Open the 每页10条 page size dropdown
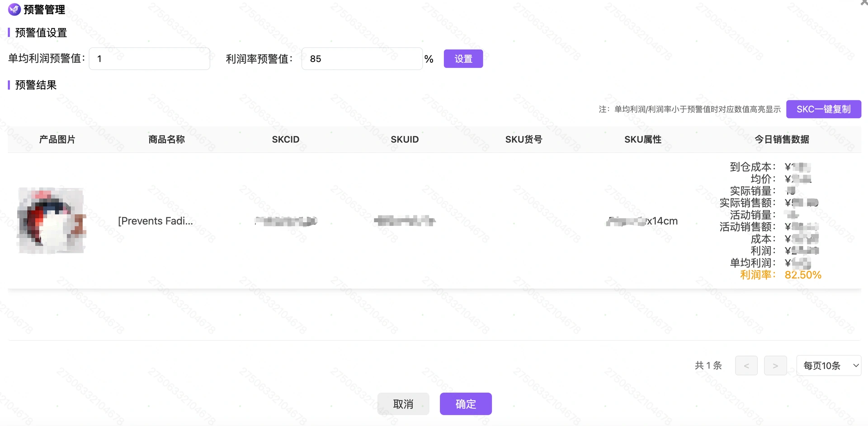868x426 pixels. coord(829,365)
